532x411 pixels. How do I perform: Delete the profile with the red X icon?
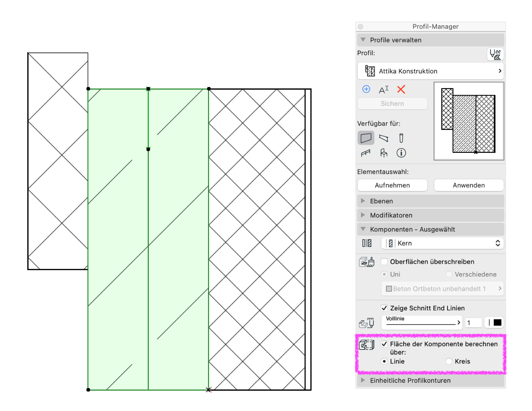pyautogui.click(x=401, y=89)
